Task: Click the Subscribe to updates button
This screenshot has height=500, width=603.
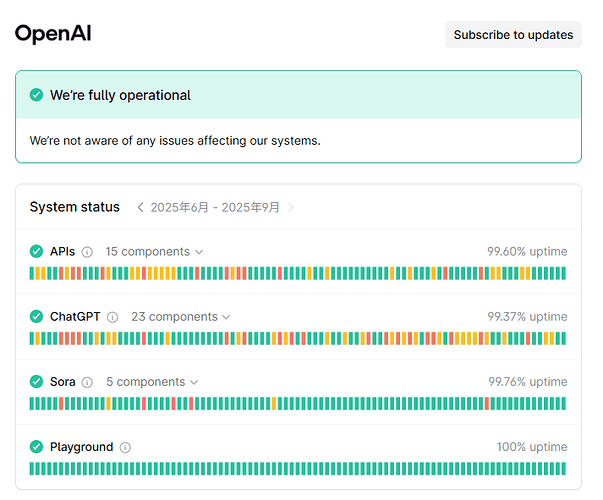Action: (x=513, y=35)
